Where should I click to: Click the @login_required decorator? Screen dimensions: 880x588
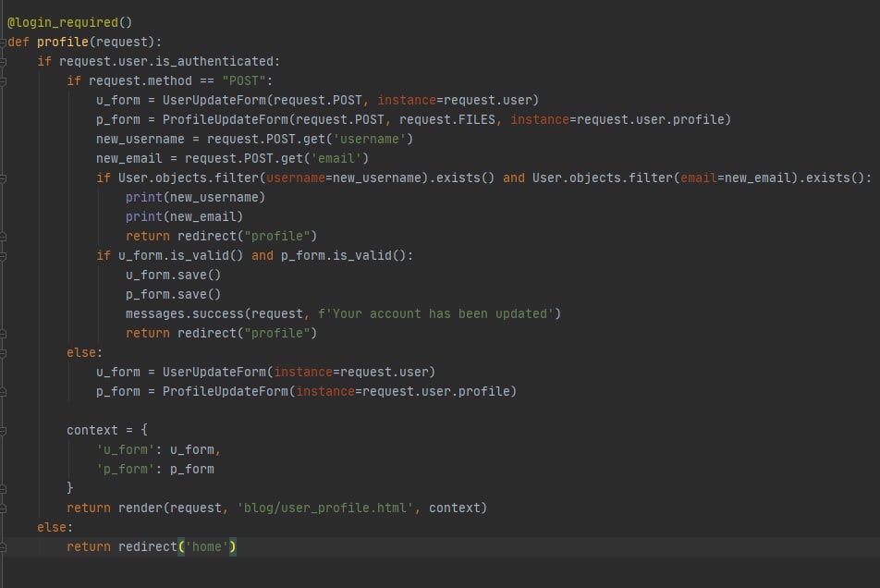point(69,22)
